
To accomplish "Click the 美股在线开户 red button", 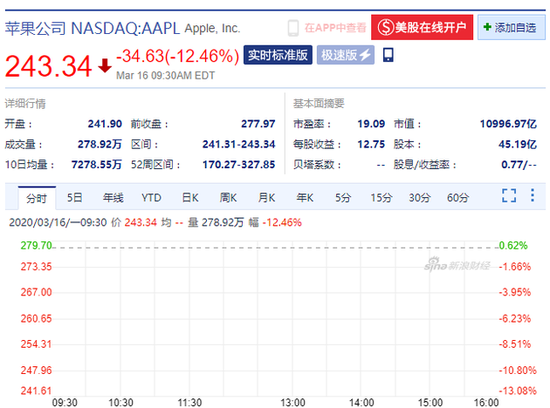I will pyautogui.click(x=422, y=27).
